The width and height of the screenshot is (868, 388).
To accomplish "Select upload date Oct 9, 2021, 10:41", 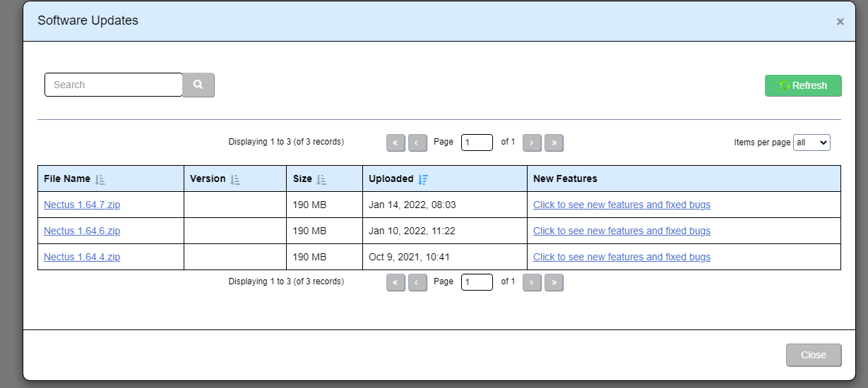I will point(409,257).
